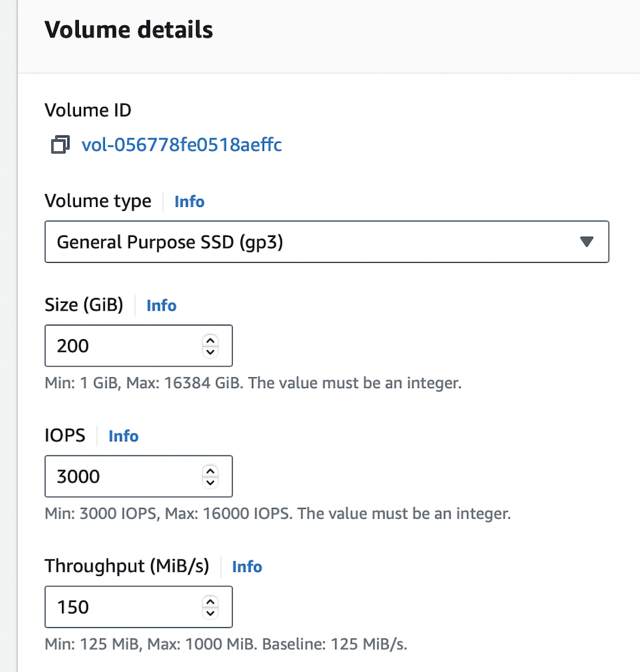Open Info link beside Size (GiB)

pos(161,306)
